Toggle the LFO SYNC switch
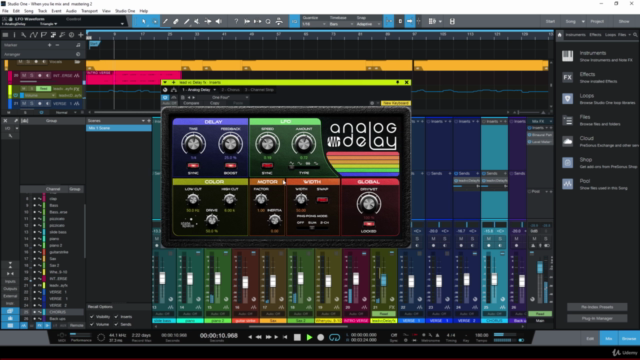 coord(267,166)
